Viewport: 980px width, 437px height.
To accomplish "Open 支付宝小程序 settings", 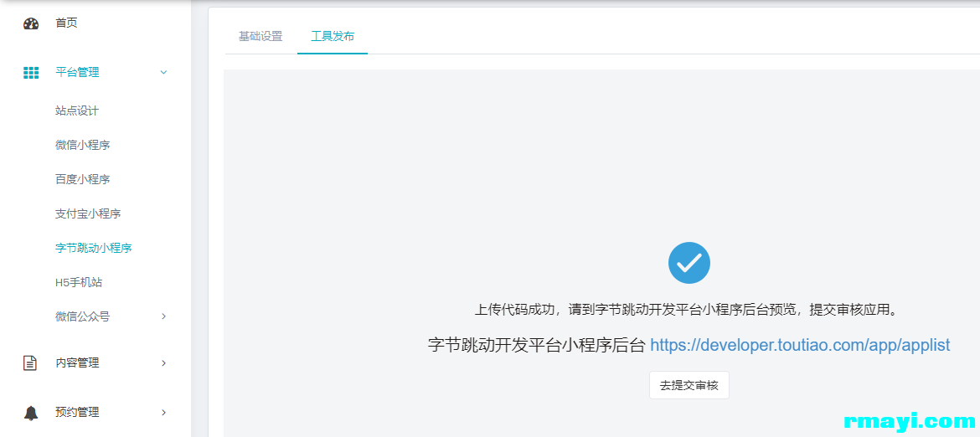I will tap(88, 214).
